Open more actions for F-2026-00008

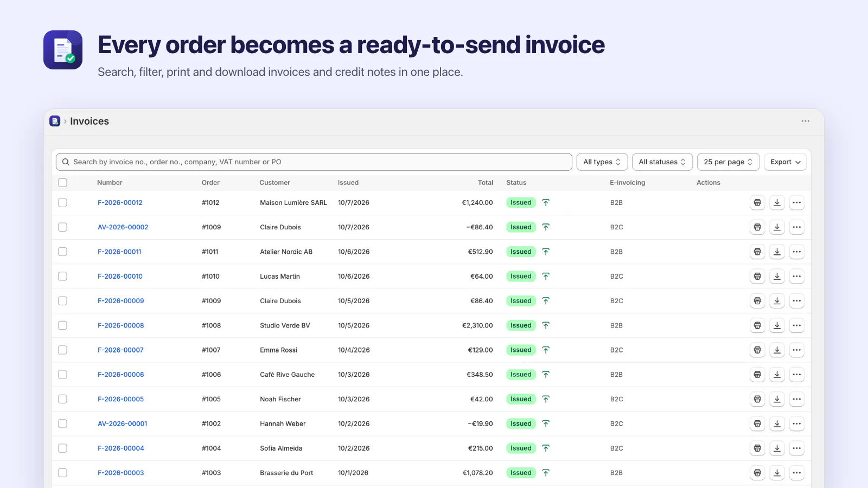(796, 325)
